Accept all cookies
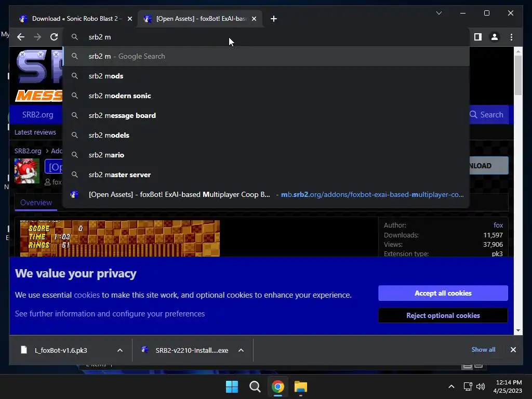 (443, 293)
